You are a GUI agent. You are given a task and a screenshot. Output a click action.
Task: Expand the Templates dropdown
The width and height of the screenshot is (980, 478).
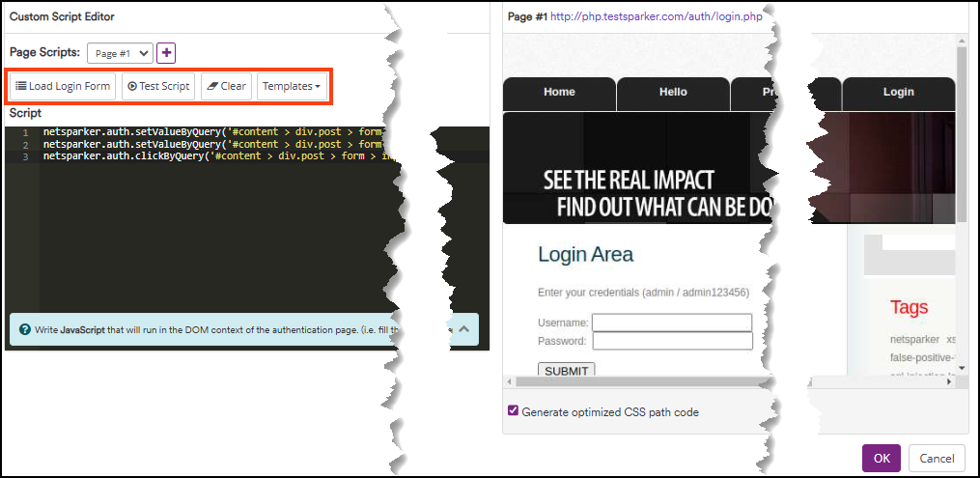coord(292,86)
